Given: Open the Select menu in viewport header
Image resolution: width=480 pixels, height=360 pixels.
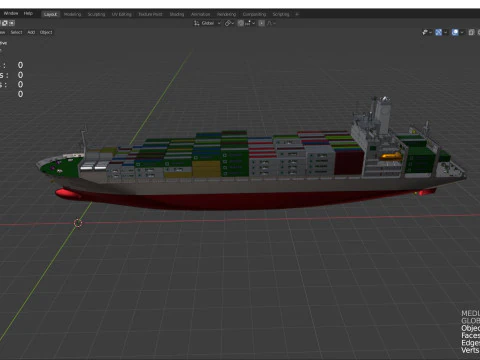Looking at the screenshot, I should point(16,32).
